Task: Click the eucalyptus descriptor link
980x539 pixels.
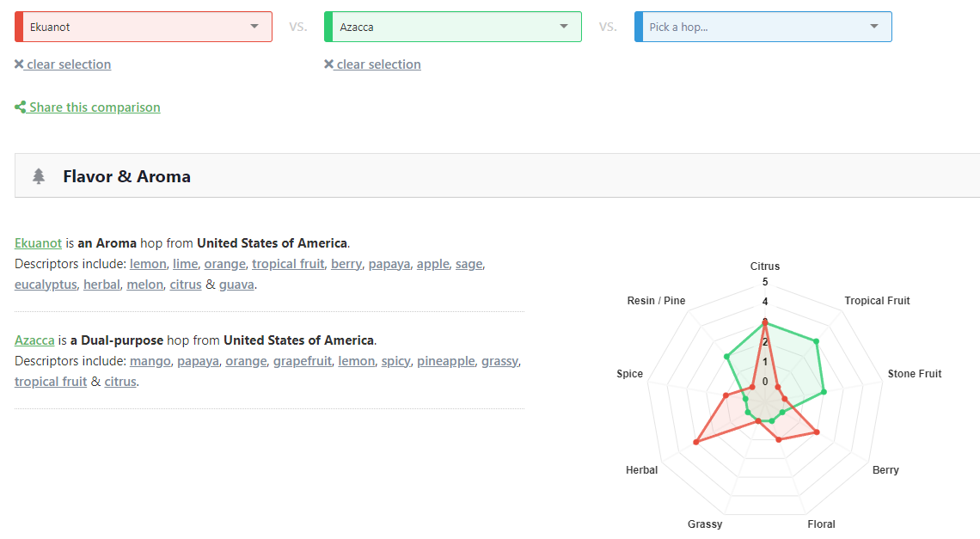Action: pyautogui.click(x=46, y=285)
